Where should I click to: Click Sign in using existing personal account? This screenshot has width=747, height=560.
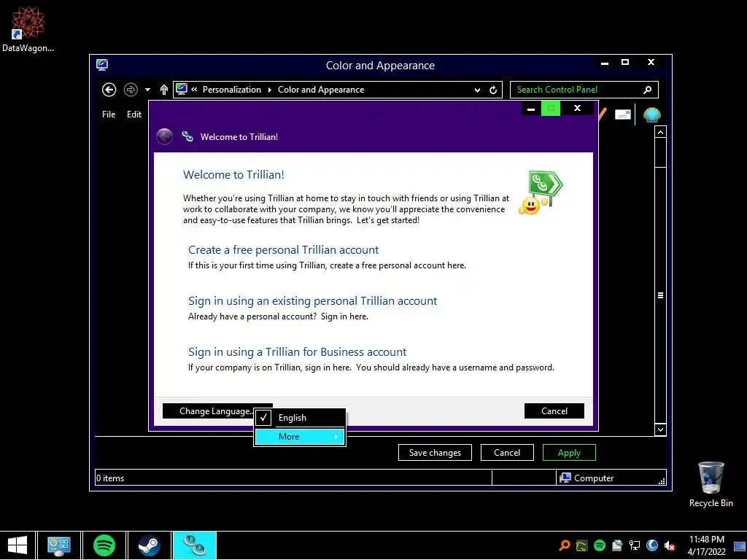pyautogui.click(x=312, y=301)
